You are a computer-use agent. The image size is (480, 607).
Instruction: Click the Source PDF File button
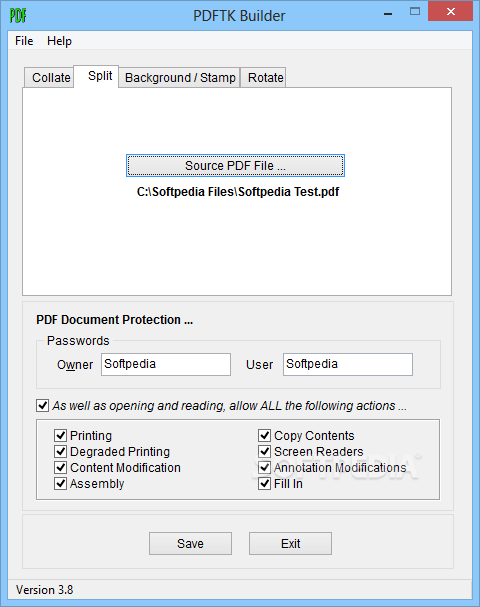[x=235, y=166]
